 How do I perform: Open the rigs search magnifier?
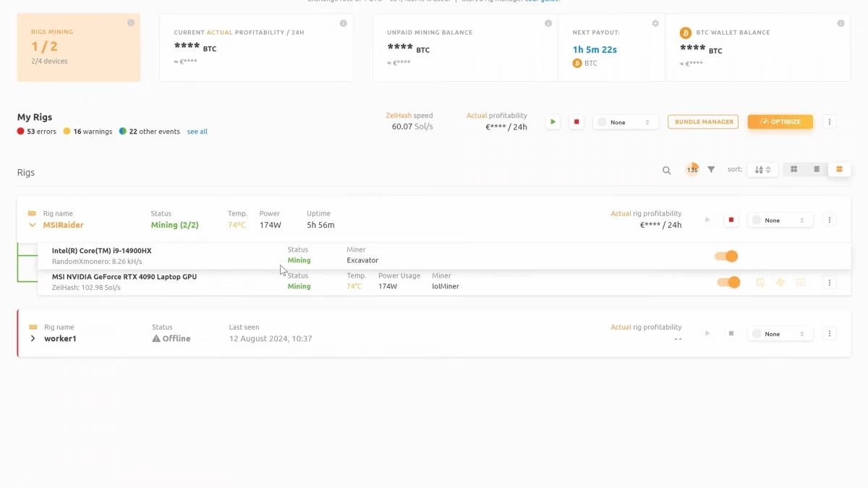click(x=667, y=171)
